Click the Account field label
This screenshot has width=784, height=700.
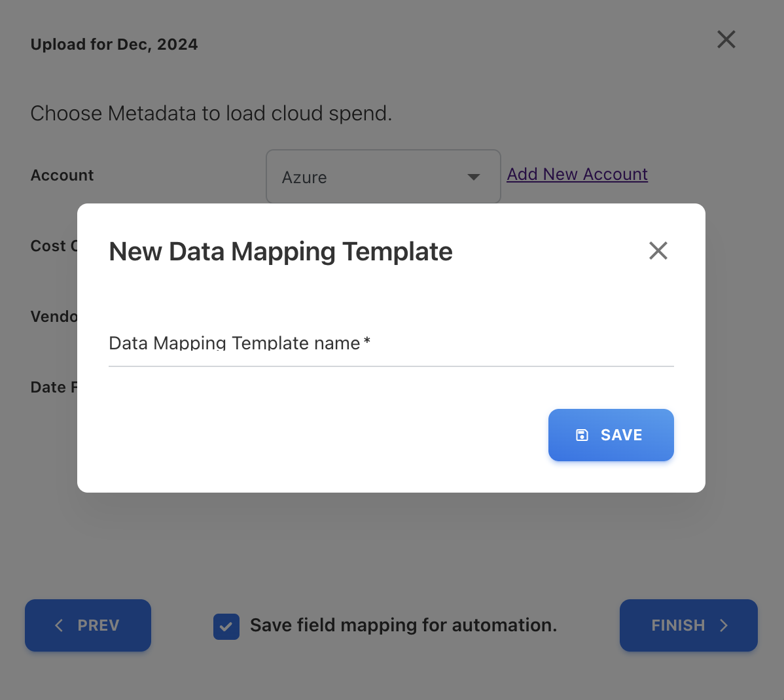(62, 175)
